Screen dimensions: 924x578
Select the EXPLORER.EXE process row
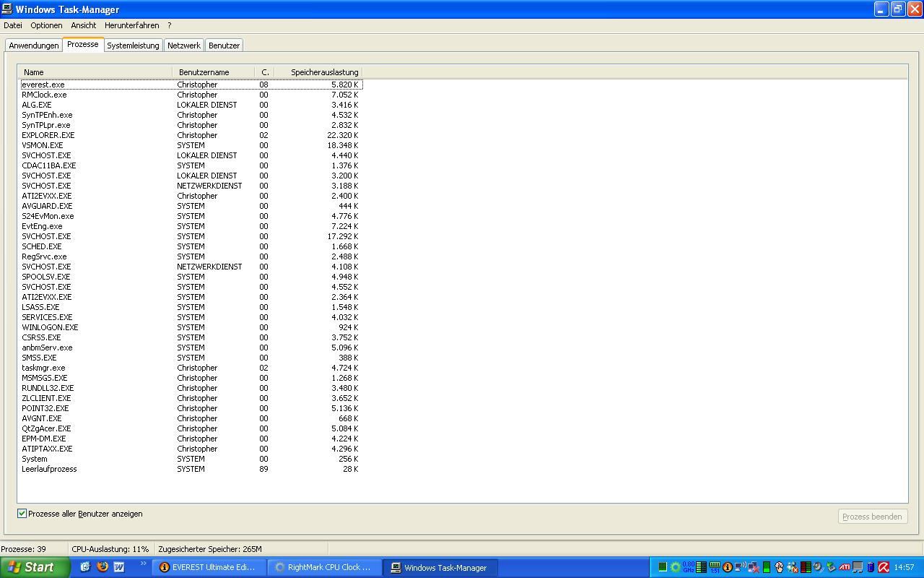click(x=191, y=135)
